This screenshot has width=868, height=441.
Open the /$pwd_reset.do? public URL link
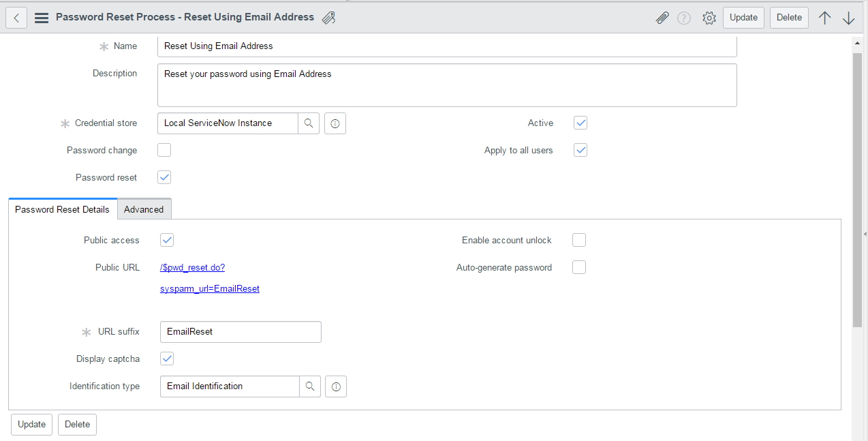tap(192, 267)
